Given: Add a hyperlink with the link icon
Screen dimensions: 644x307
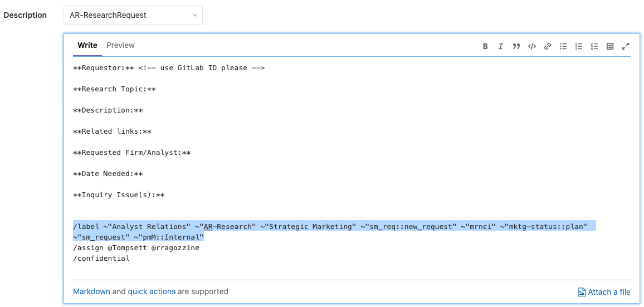Looking at the screenshot, I should (548, 46).
